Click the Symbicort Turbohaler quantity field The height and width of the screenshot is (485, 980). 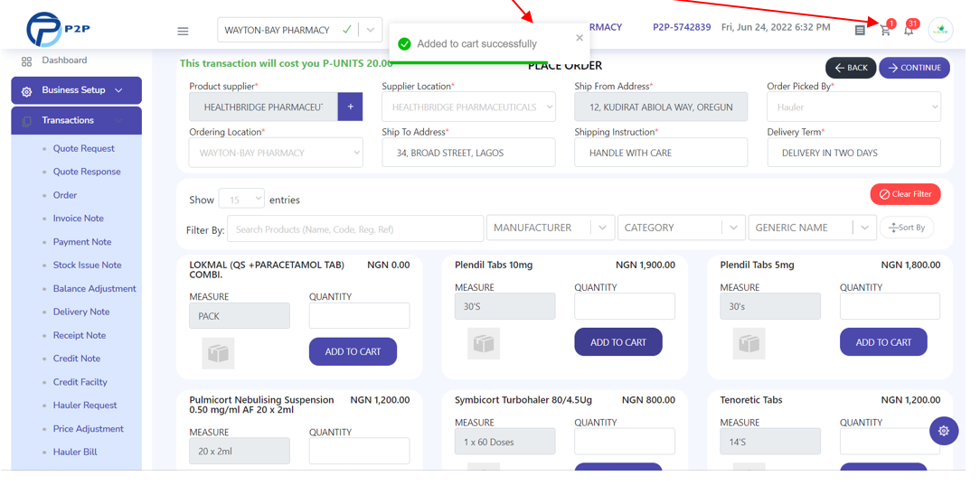click(x=625, y=442)
